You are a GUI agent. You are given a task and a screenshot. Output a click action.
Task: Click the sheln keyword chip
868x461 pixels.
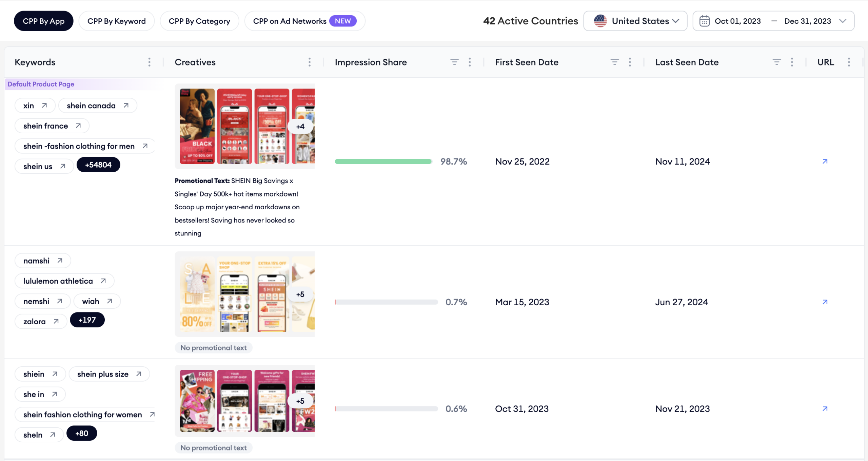pos(39,435)
